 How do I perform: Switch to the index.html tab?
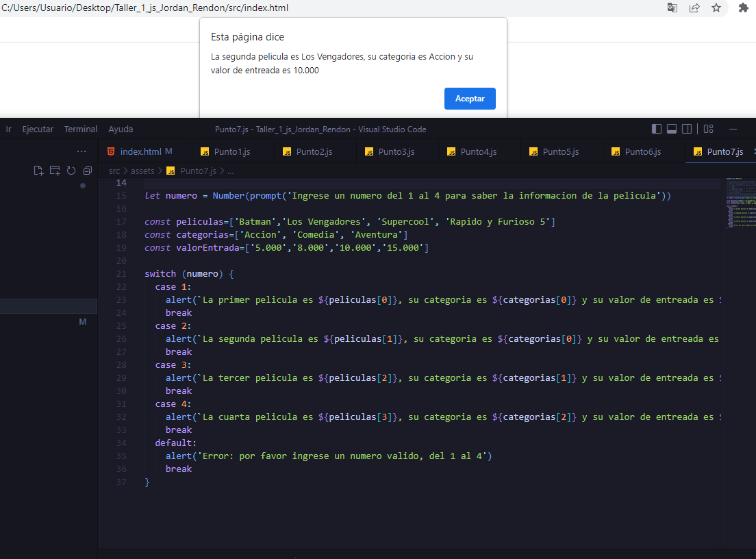[144, 151]
